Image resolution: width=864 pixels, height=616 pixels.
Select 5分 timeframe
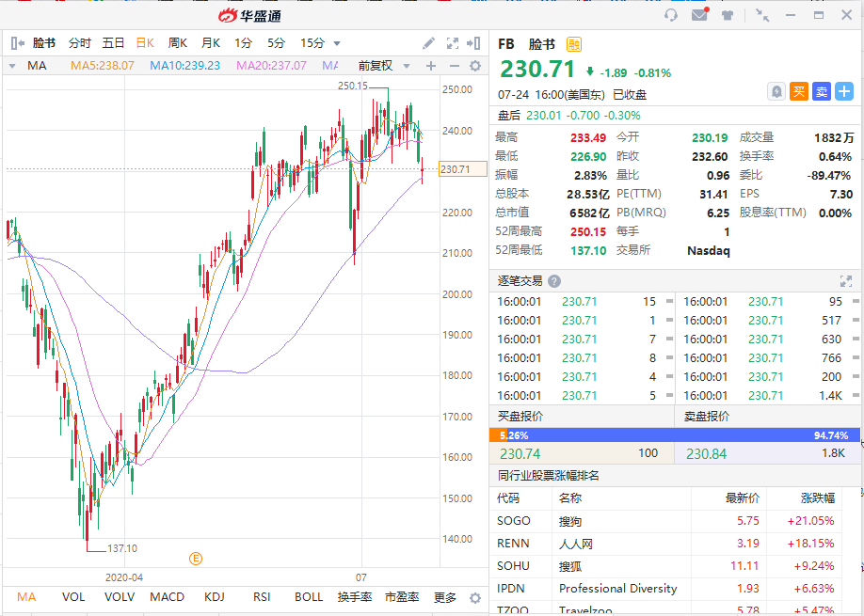276,43
